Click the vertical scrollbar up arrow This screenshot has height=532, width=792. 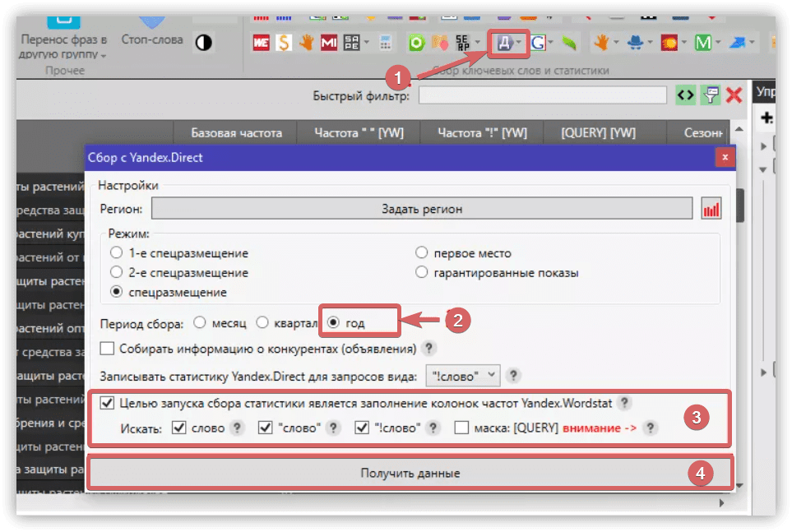(739, 129)
